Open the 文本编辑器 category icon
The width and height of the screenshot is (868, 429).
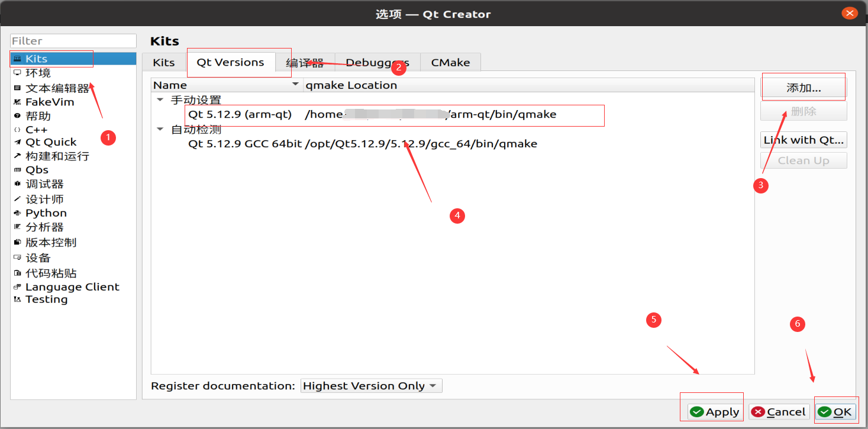(x=17, y=88)
